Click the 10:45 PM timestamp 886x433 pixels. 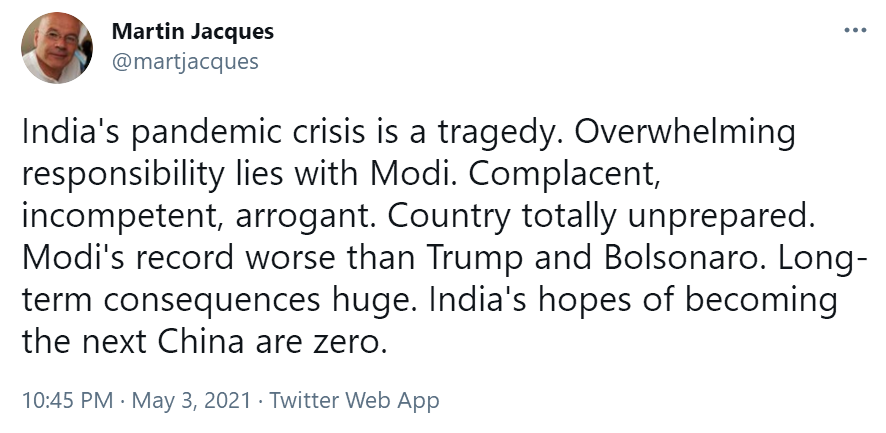point(65,401)
